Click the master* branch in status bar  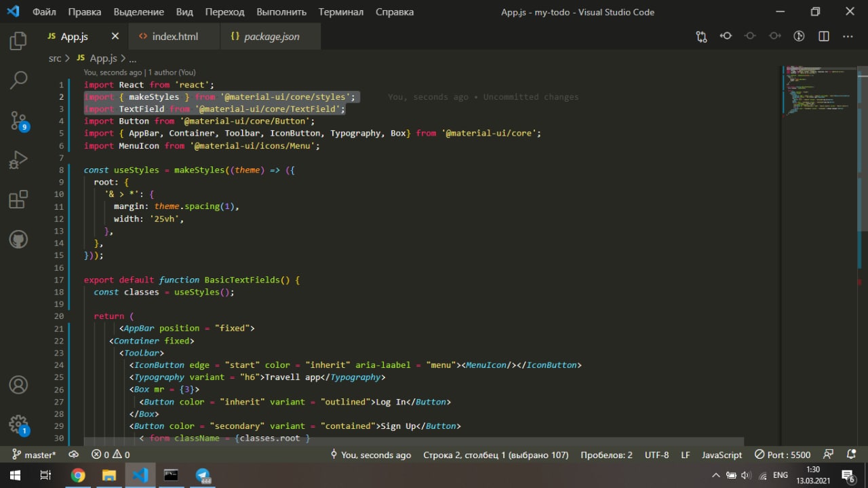[34, 455]
